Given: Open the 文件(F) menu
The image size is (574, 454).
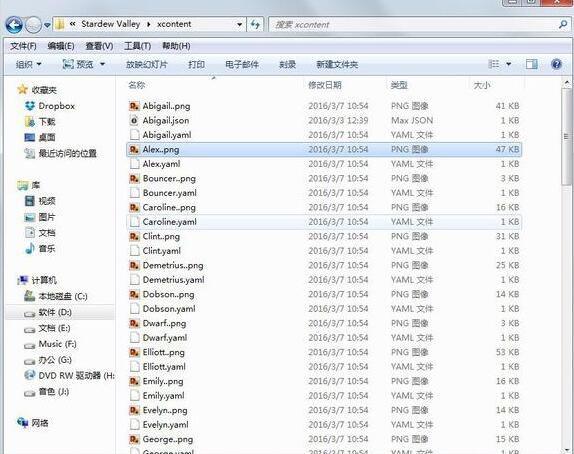Looking at the screenshot, I should (x=23, y=46).
